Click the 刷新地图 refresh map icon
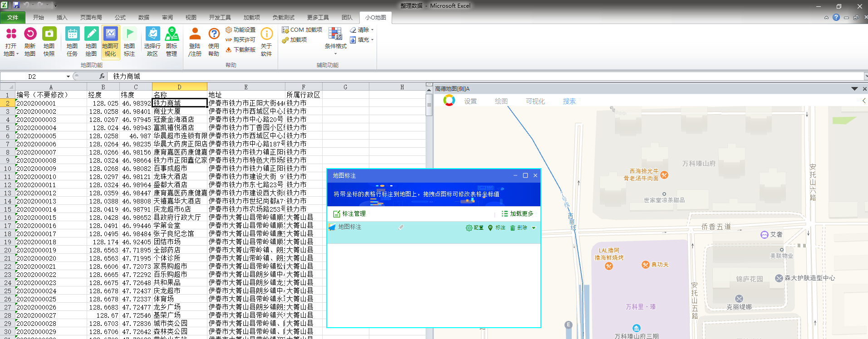 pyautogui.click(x=30, y=41)
